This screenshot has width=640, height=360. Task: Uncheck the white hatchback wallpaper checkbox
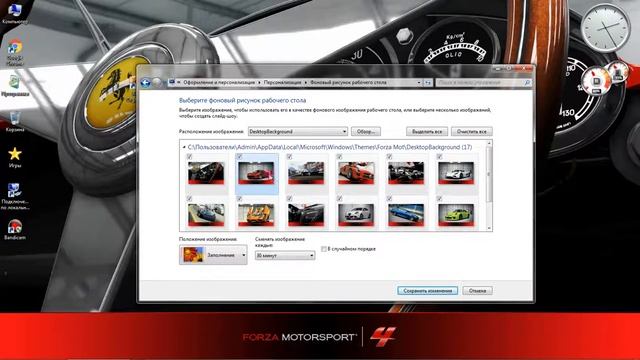[x=340, y=198]
